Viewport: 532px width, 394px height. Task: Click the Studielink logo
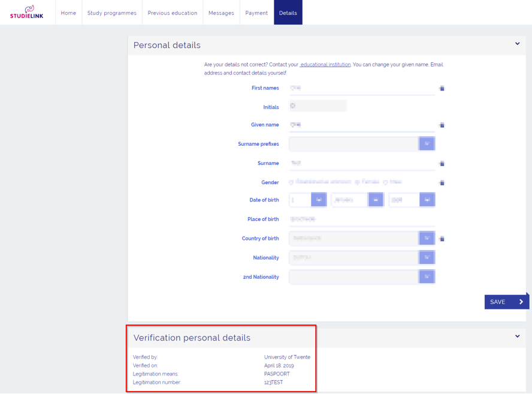click(27, 12)
